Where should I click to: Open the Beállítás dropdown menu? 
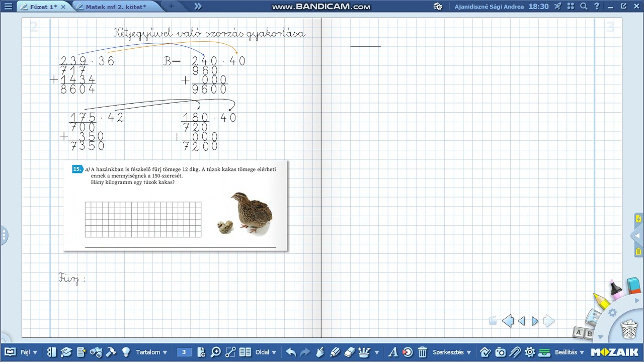(569, 352)
